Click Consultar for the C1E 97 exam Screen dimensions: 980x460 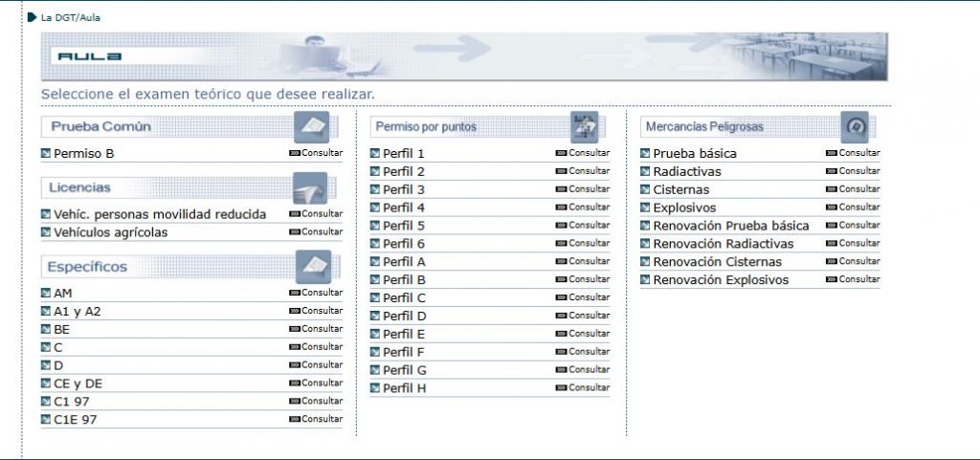tap(316, 419)
